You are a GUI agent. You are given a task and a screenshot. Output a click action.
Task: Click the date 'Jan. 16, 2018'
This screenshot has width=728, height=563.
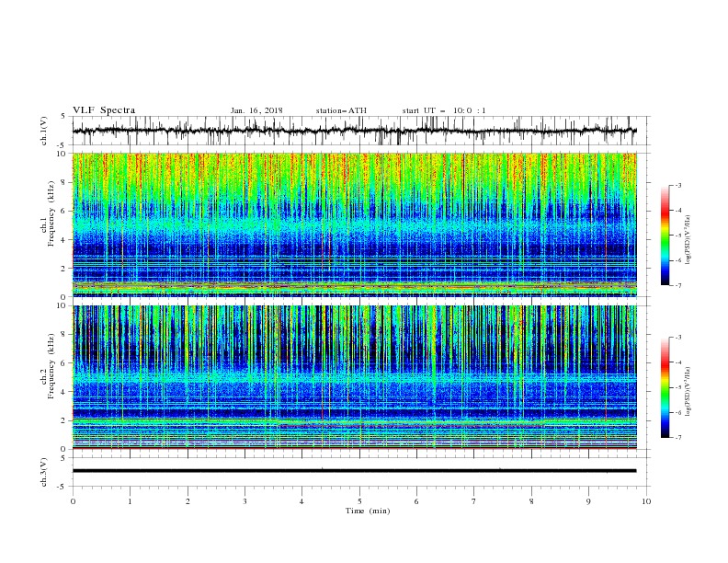[x=256, y=110]
